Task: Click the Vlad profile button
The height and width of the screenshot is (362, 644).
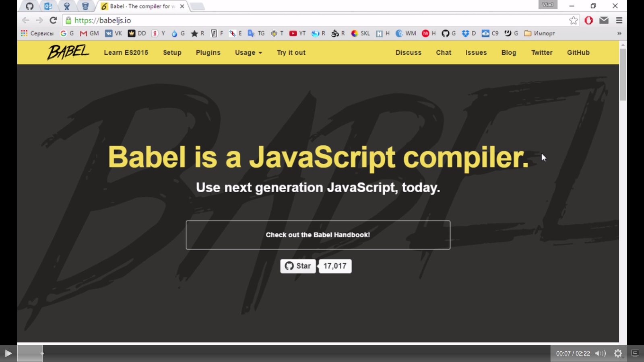Action: pos(548,4)
